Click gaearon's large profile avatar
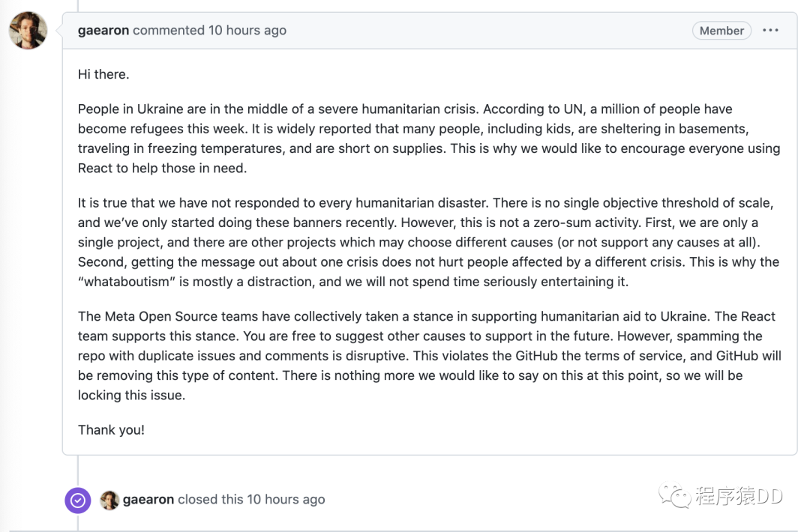This screenshot has height=532, width=810. [x=28, y=31]
